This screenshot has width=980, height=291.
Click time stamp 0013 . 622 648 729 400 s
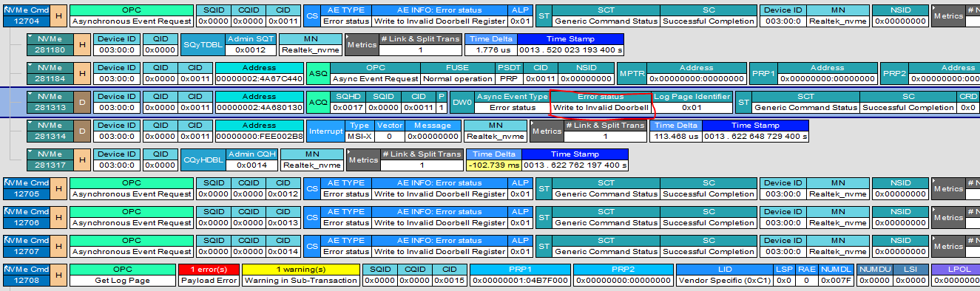pyautogui.click(x=755, y=137)
